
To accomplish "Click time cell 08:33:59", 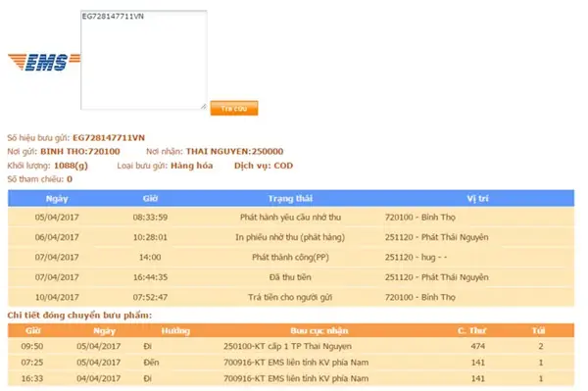I will 150,217.
